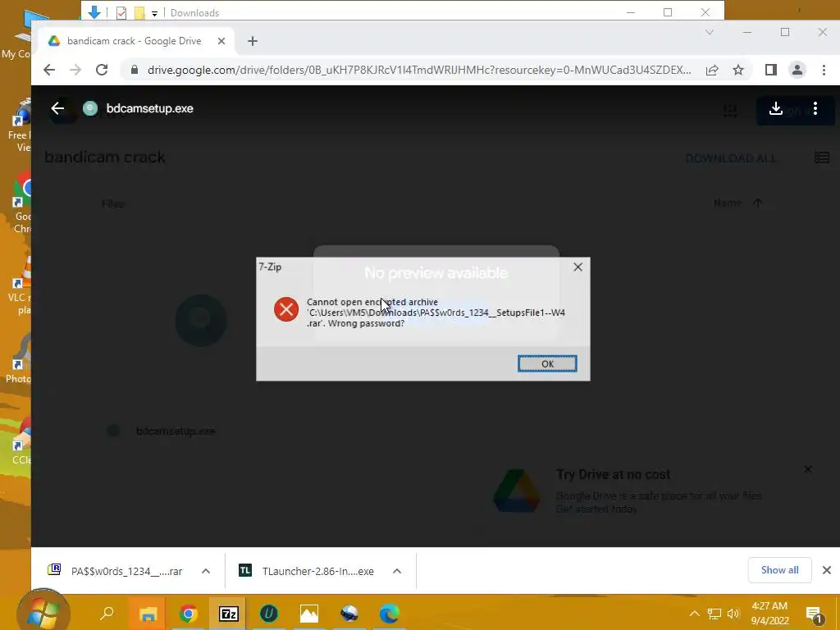Open taskbar search magnifier

[107, 613]
